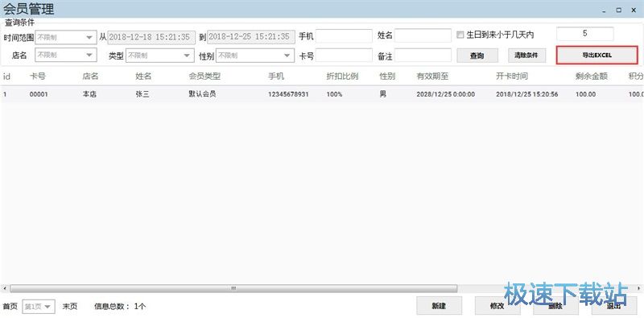Select open time cell 2018/12/25 15:20:56
This screenshot has height=318, width=644.
coord(527,94)
